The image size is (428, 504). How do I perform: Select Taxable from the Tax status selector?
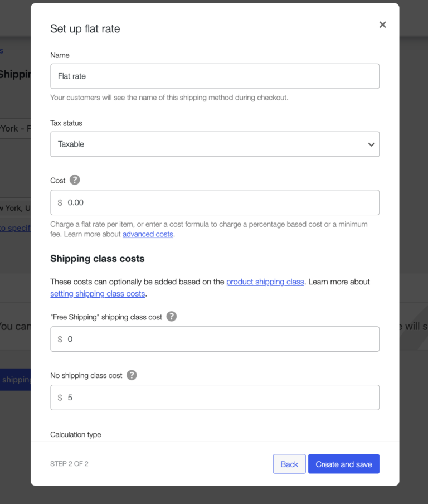(215, 144)
